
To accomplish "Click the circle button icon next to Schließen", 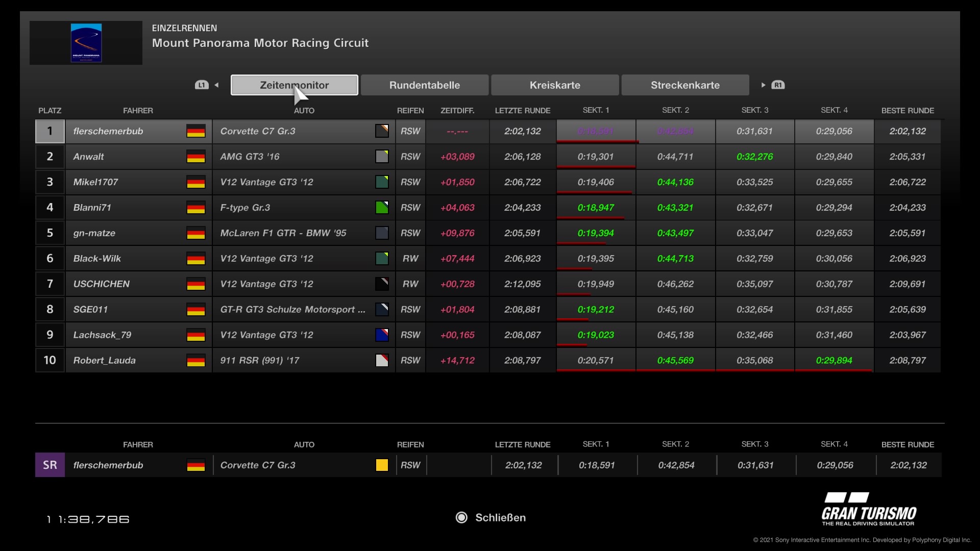I will (x=461, y=518).
